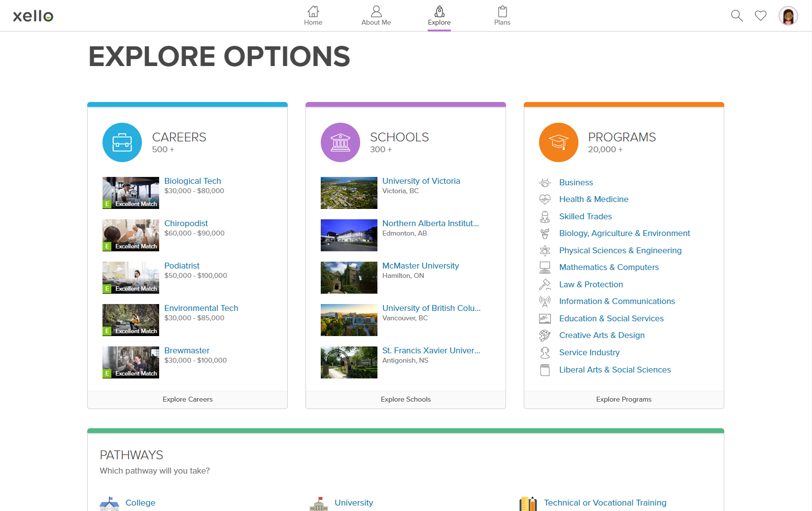Viewport: 812px width, 511px height.
Task: Click the Health & Medicine heart icon
Action: point(545,200)
